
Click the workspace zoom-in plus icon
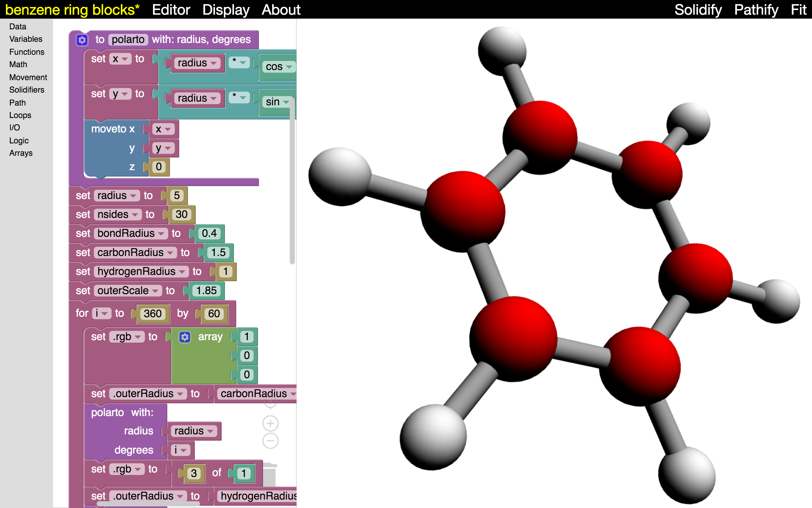pyautogui.click(x=270, y=423)
